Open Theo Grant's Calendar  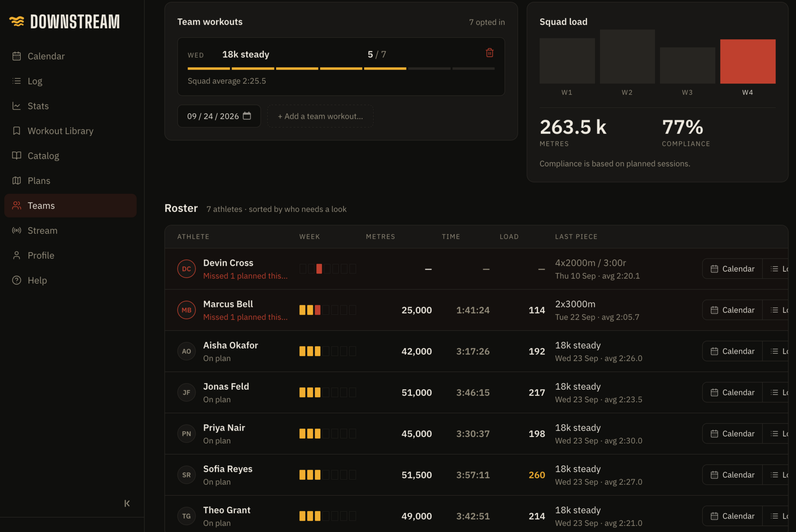click(x=732, y=516)
